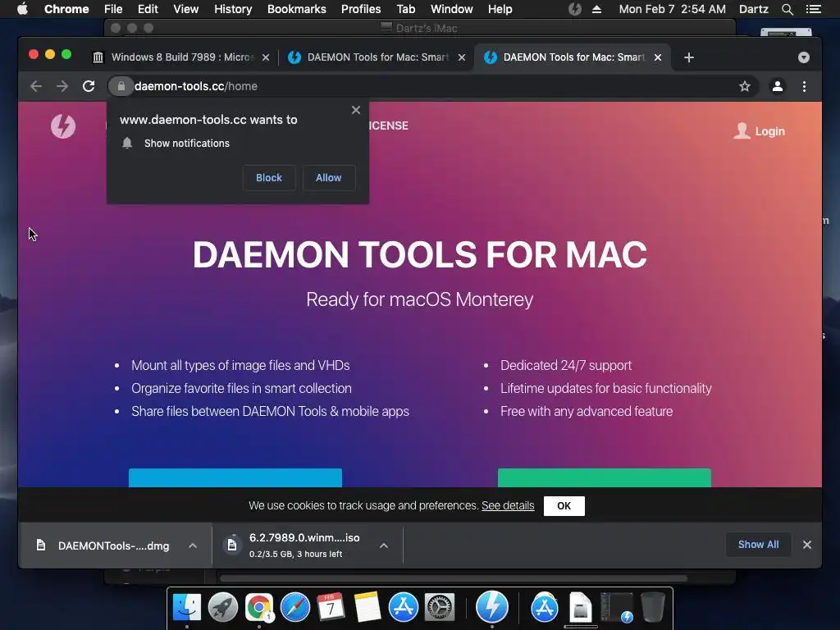Click the Applications folder Dock icon
This screenshot has height=630, width=840.
(545, 608)
